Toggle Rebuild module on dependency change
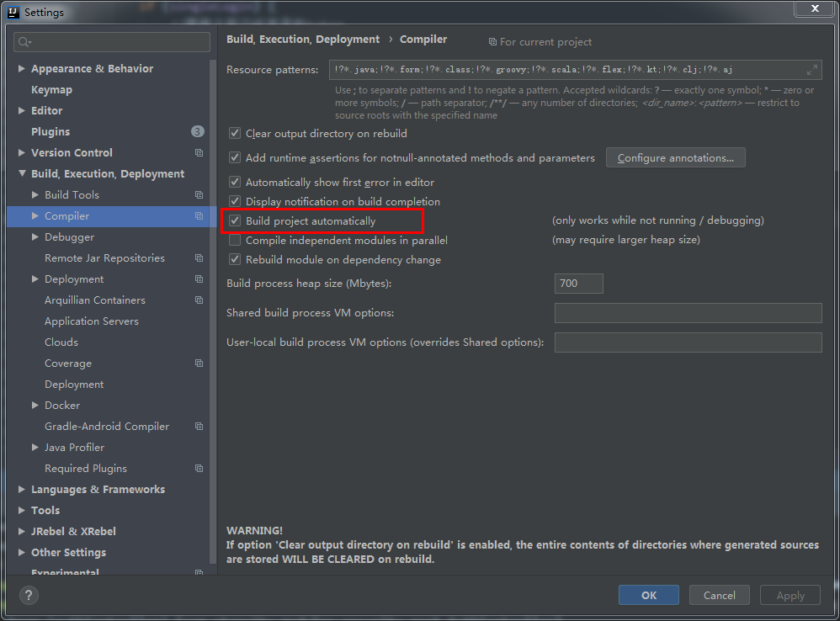 point(235,259)
